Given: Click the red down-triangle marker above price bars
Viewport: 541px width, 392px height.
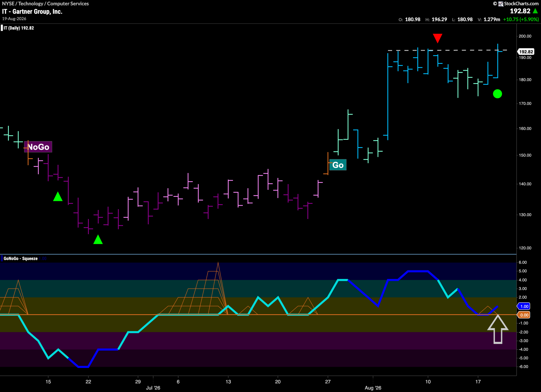Looking at the screenshot, I should pyautogui.click(x=437, y=38).
